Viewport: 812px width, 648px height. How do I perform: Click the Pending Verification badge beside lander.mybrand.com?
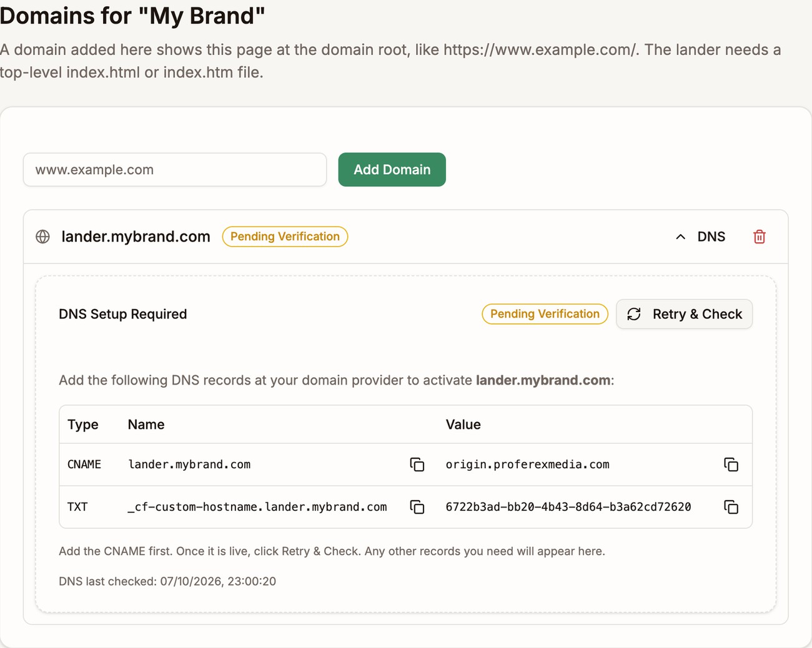click(x=285, y=237)
